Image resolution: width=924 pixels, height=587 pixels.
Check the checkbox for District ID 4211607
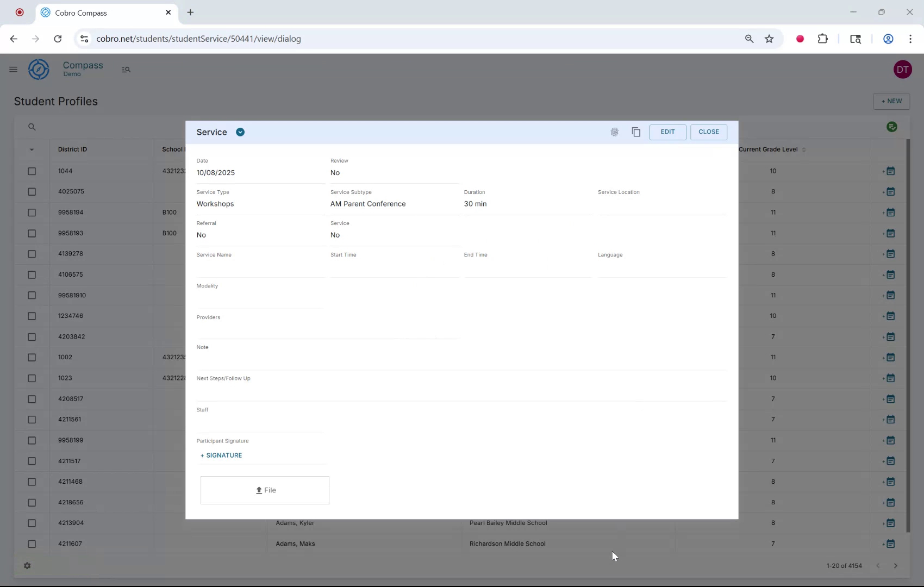tap(32, 544)
